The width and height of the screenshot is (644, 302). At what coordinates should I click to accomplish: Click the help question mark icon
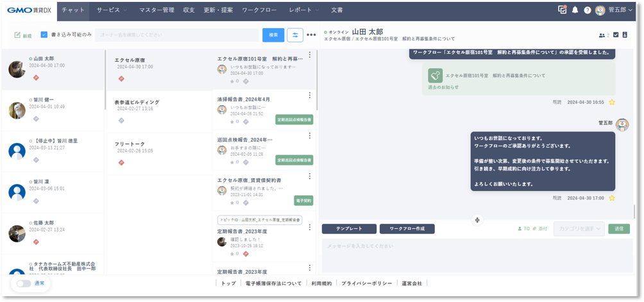587,10
